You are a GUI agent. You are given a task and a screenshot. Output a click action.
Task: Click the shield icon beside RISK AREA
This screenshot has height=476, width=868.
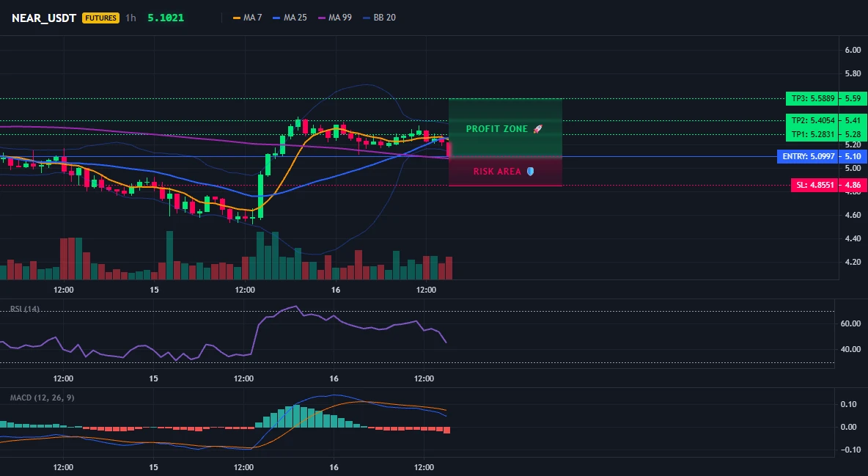(x=530, y=172)
